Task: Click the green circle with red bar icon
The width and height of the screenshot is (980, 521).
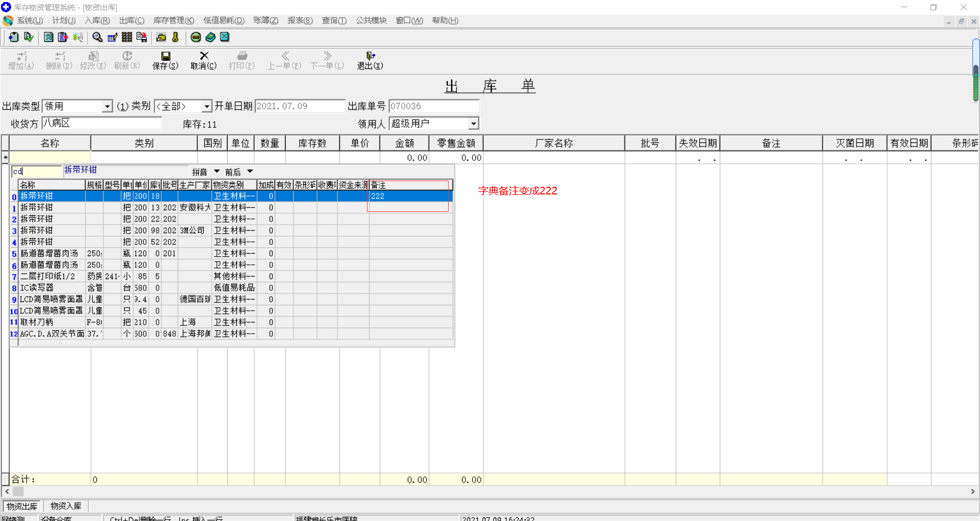Action: click(195, 37)
